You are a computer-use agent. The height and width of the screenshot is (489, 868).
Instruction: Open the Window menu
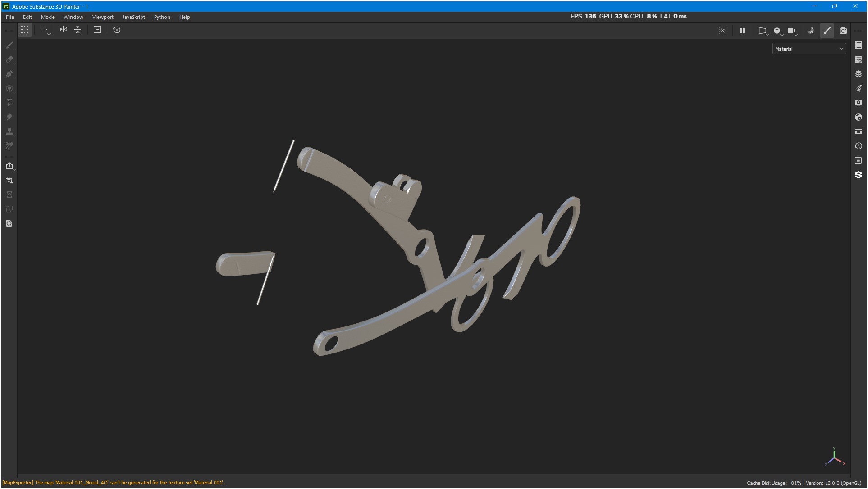[x=73, y=17]
